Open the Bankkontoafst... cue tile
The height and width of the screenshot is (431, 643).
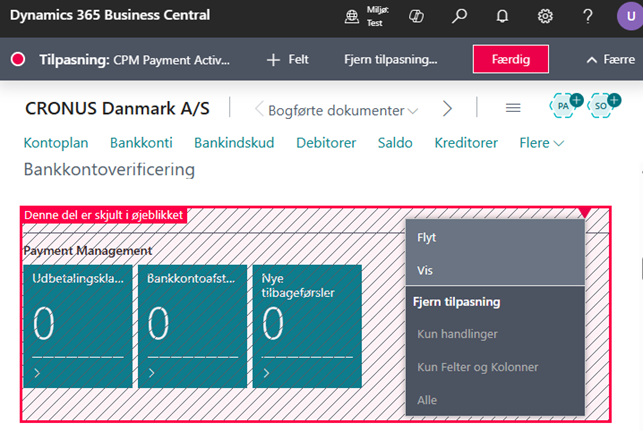tap(192, 326)
